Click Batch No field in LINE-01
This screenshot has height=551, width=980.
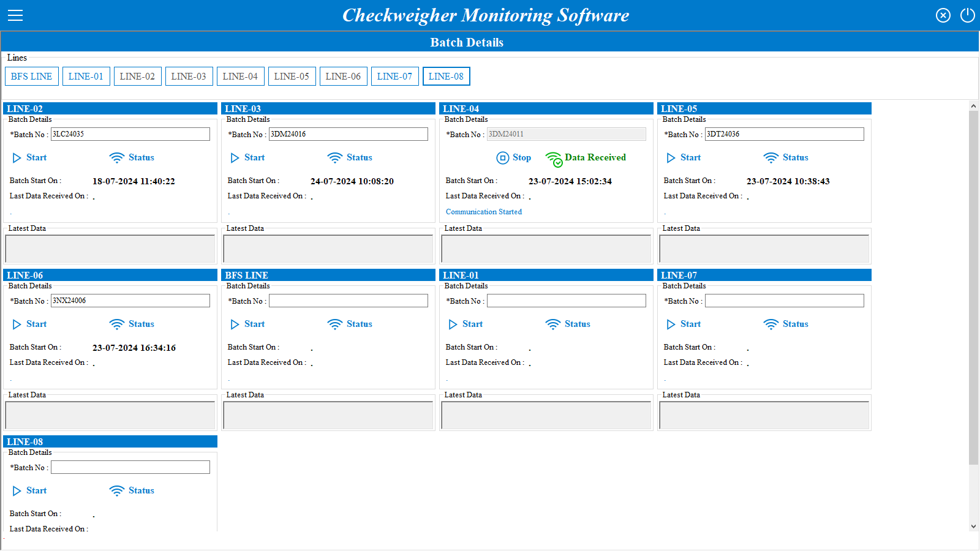tap(566, 301)
